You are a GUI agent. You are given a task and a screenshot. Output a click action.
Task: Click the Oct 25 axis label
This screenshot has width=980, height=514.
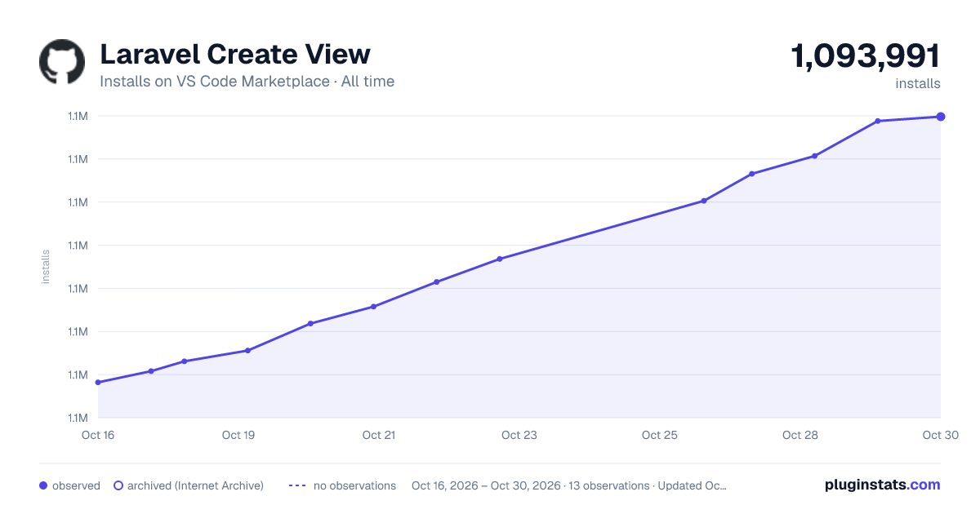coord(660,435)
